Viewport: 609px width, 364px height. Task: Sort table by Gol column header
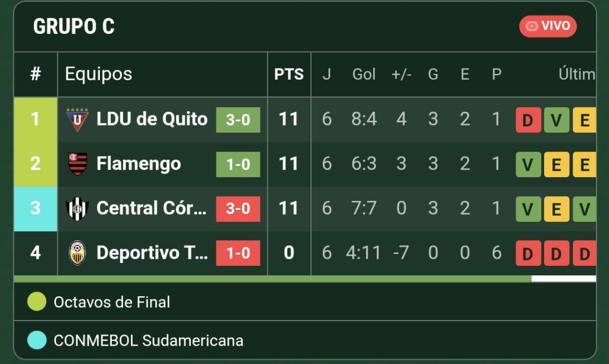tap(363, 74)
